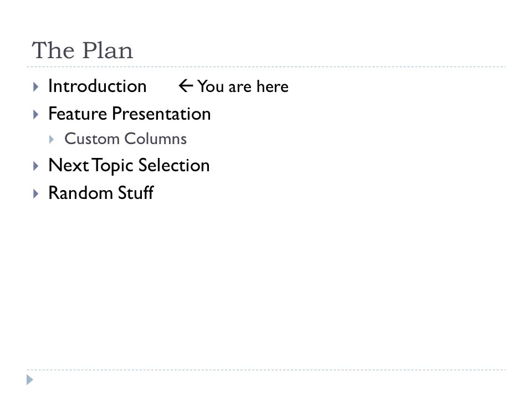The height and width of the screenshot is (399, 532).
Task: Click the dashed line above the footer
Action: click(266, 370)
